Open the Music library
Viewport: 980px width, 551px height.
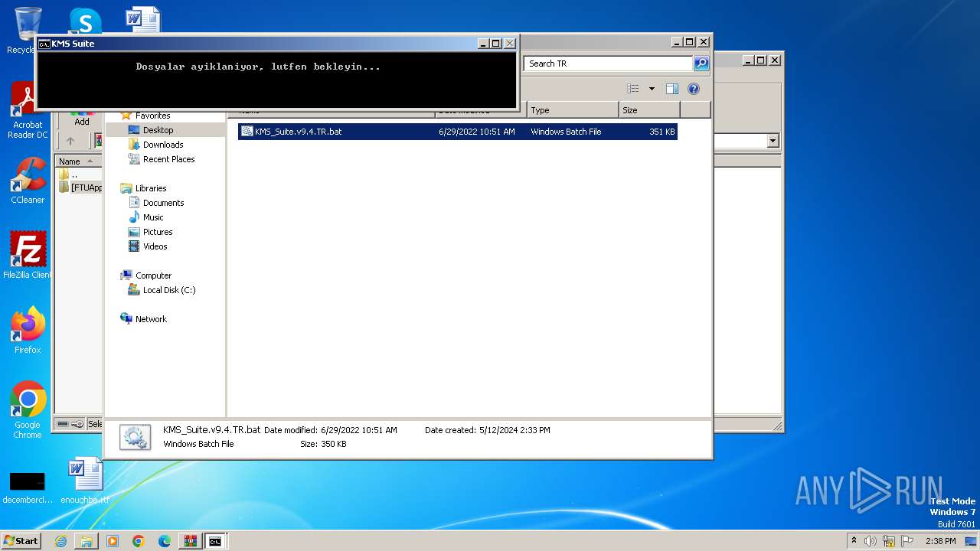tap(153, 217)
